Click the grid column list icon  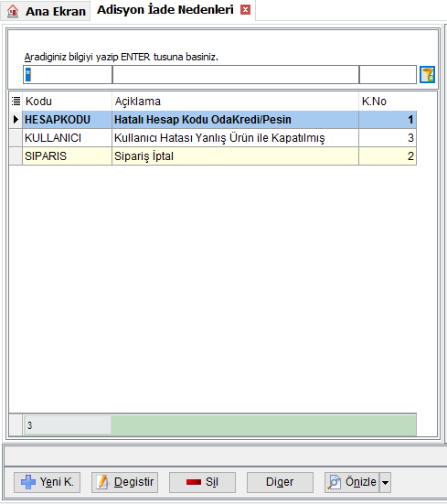[16, 101]
